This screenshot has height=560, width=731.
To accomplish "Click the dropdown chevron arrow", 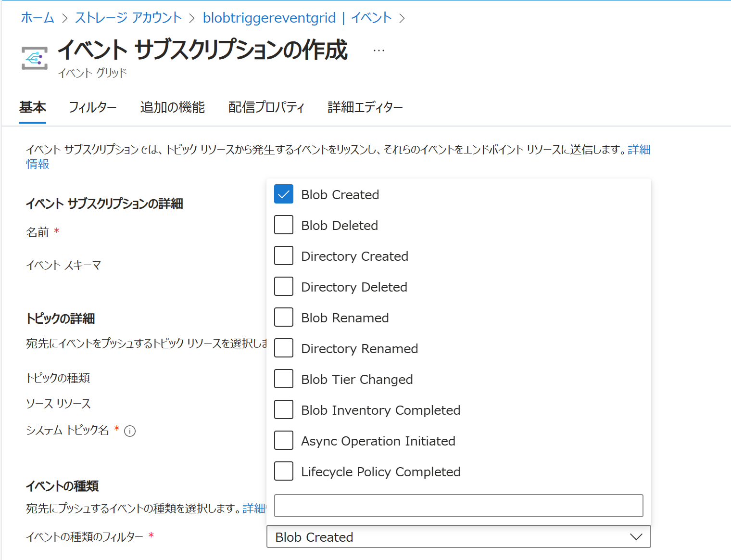I will [636, 537].
